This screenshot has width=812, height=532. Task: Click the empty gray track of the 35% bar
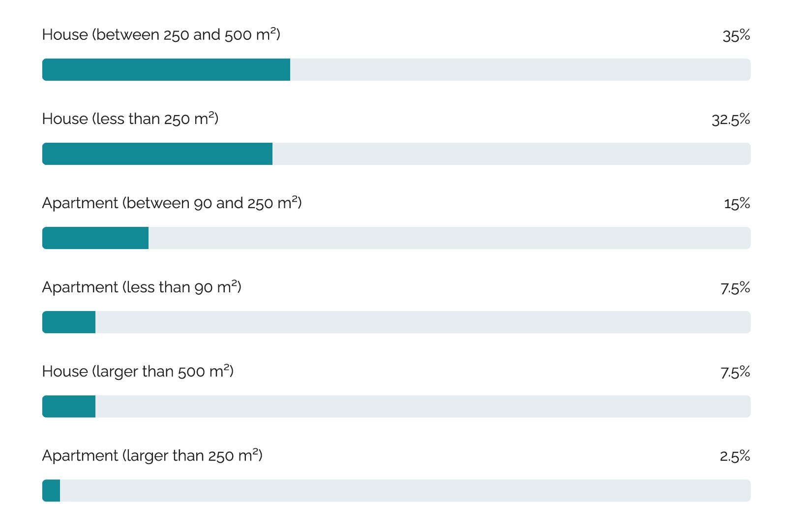coord(520,69)
